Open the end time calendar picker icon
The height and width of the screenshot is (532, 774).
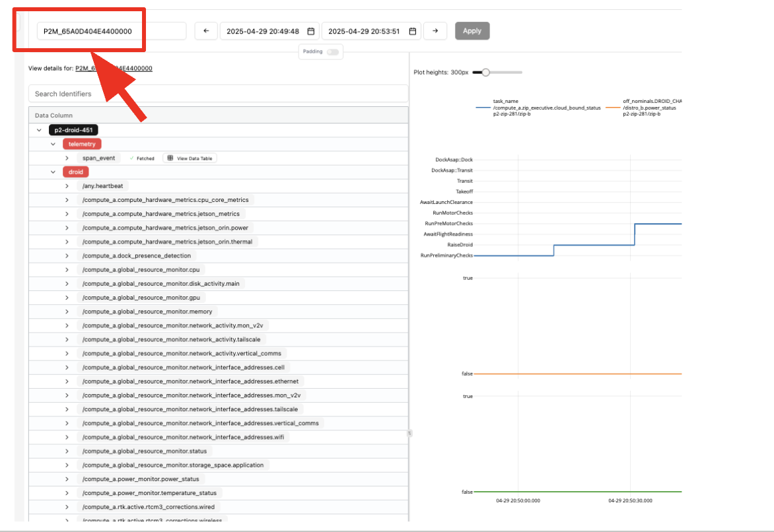point(413,31)
